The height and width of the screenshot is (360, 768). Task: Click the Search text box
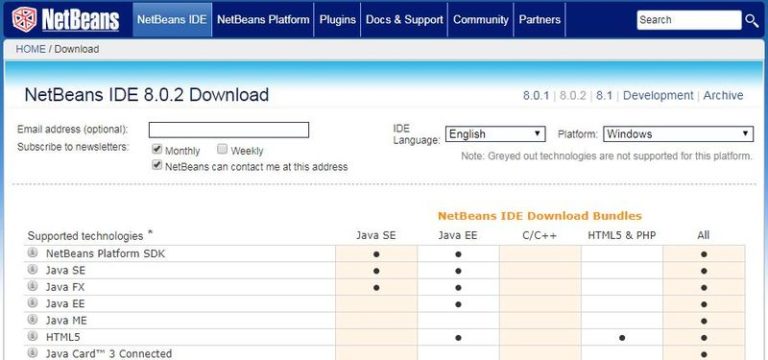click(689, 20)
